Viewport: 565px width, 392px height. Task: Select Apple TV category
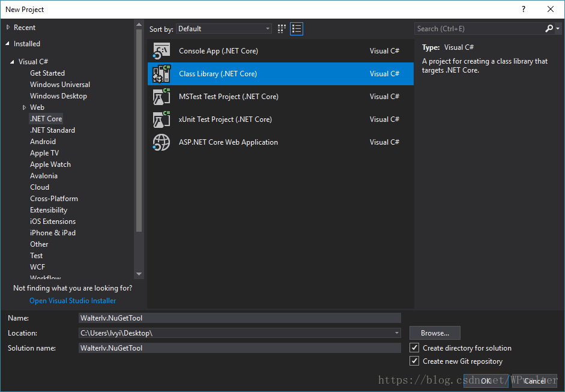pyautogui.click(x=44, y=153)
